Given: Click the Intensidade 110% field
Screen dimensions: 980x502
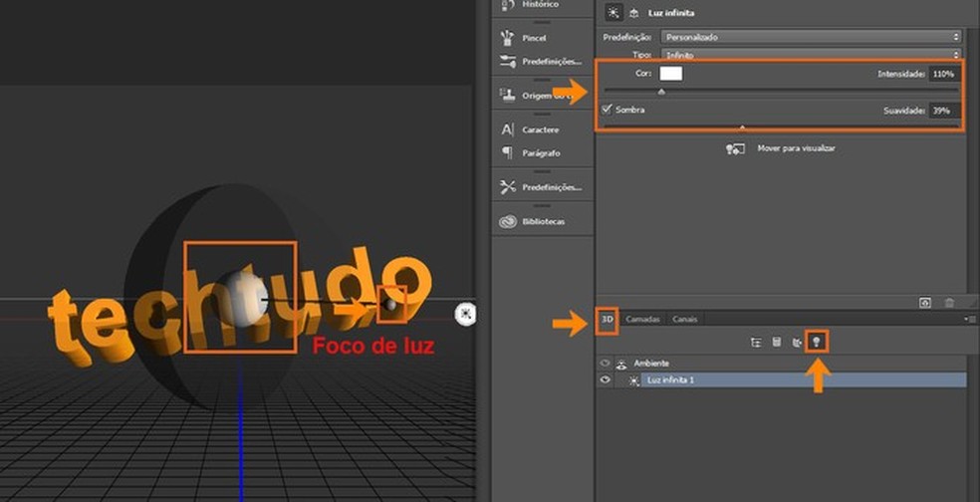Looking at the screenshot, I should tap(944, 75).
